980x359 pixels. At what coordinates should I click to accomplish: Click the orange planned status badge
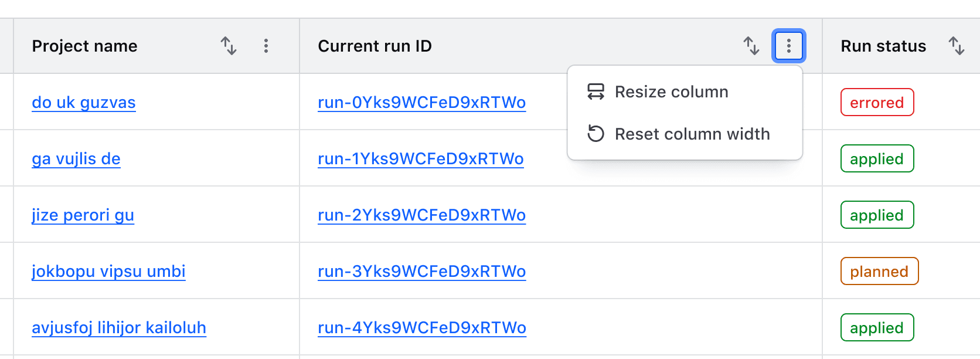coord(879,272)
